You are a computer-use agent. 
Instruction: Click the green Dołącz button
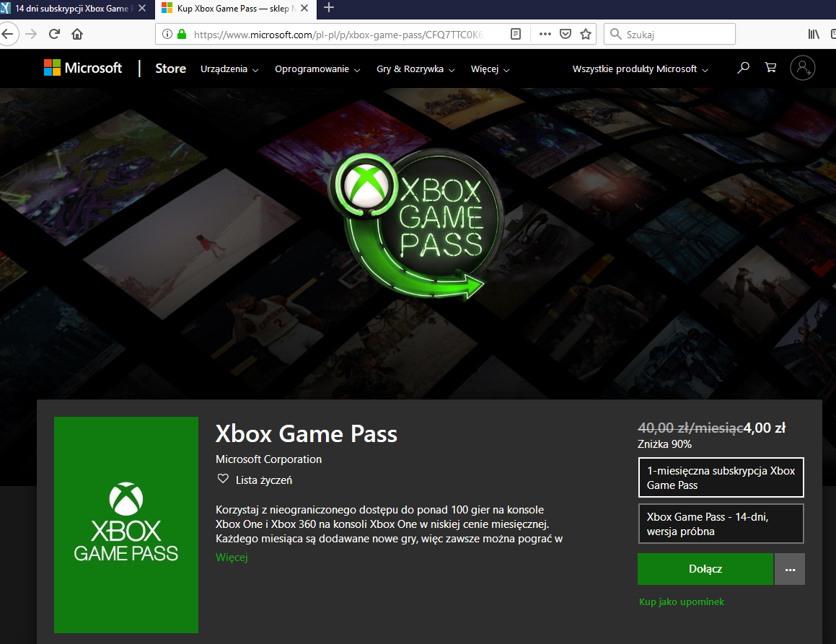705,569
